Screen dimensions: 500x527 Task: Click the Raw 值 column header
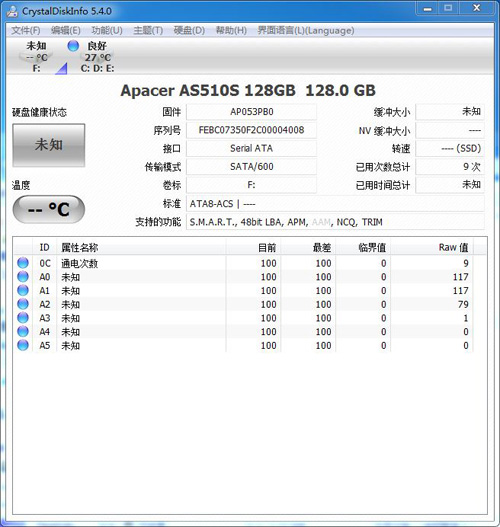click(432, 248)
